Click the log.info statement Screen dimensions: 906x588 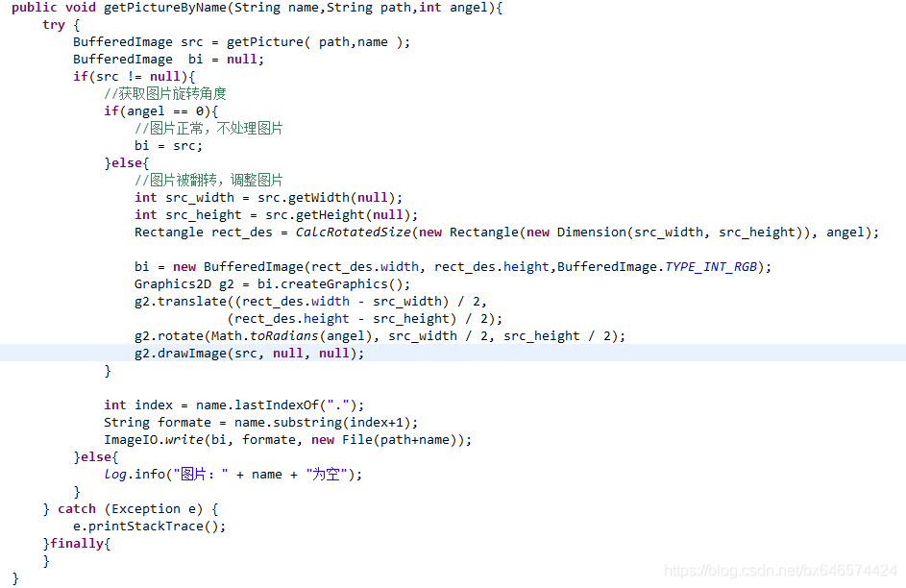tap(233, 476)
